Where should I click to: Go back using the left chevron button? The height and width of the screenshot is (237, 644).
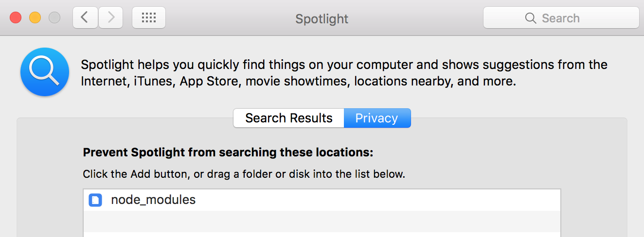(x=85, y=18)
